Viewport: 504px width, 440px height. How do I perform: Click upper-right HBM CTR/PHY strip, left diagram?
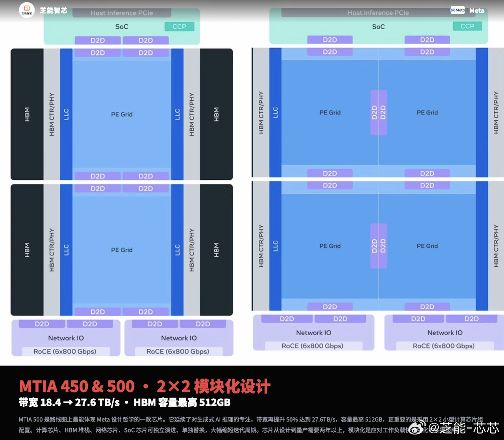click(x=192, y=114)
